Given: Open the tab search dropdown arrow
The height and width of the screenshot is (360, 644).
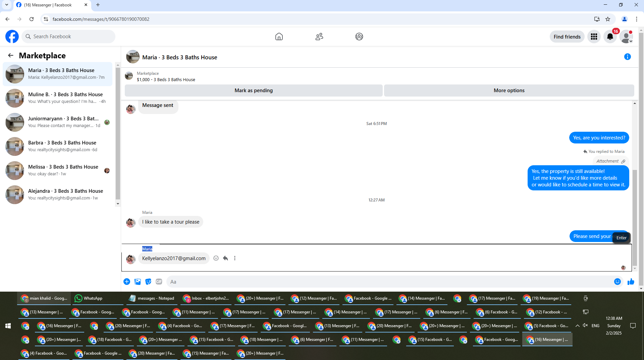Looking at the screenshot, I should click(x=6, y=5).
